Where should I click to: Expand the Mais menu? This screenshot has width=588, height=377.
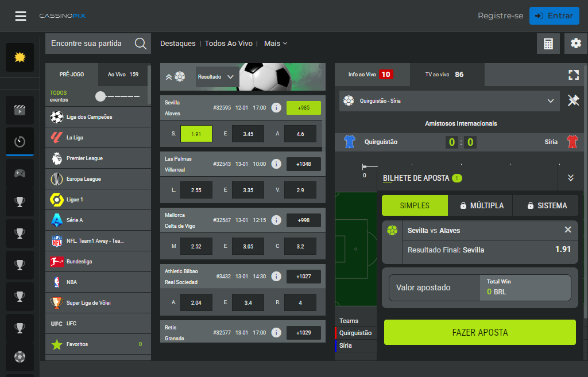point(276,44)
